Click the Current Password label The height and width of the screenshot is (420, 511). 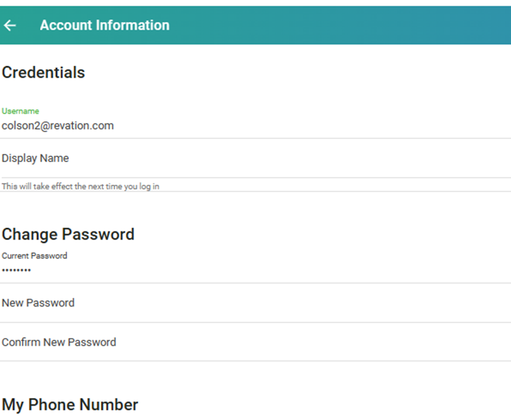(x=34, y=256)
